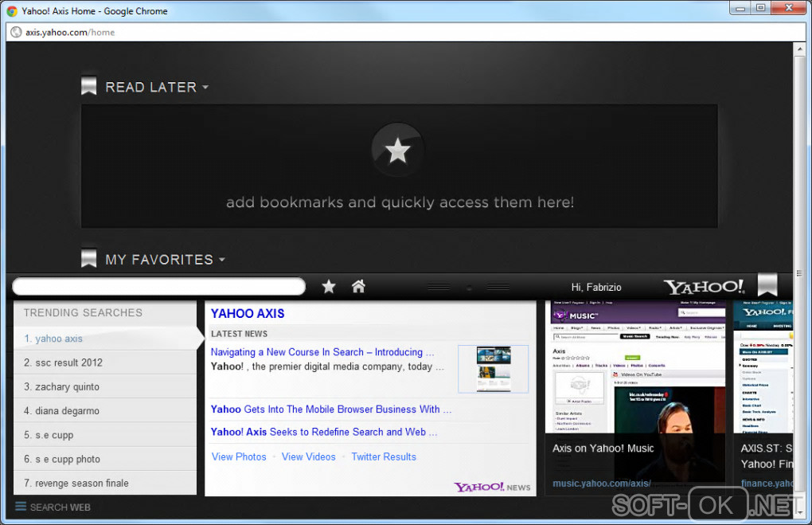Click the scrollbar down arrow
Viewport: 812px width, 525px height.
pyautogui.click(x=799, y=512)
